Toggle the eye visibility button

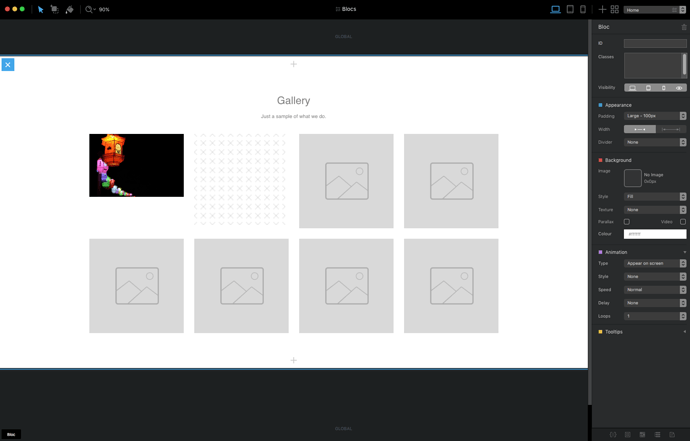click(x=679, y=88)
